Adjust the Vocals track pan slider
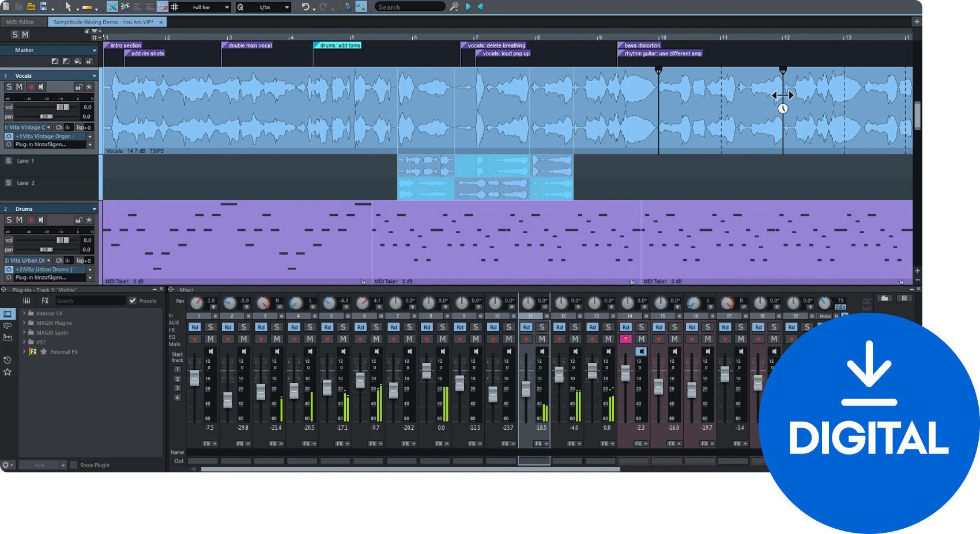 [x=47, y=117]
